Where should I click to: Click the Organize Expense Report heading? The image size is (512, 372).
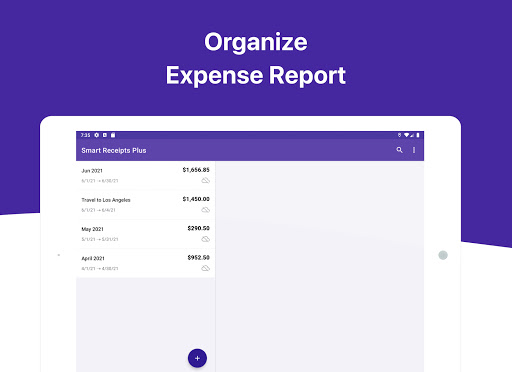(x=256, y=59)
